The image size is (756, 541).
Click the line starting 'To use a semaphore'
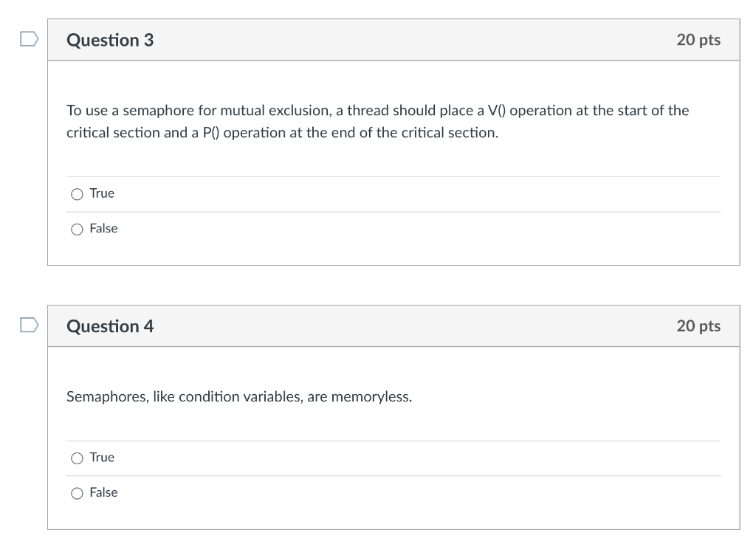click(377, 111)
